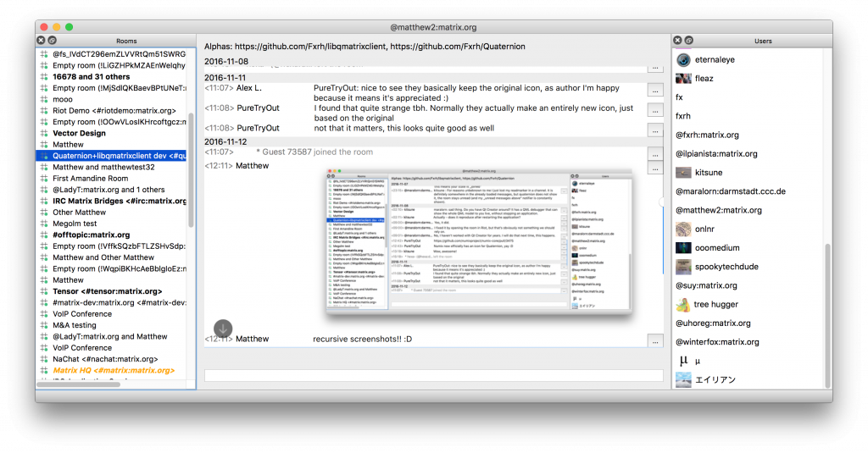The height and width of the screenshot is (453, 868).
Task: Open the "..." menu on the Guest 73587 join event
Action: (654, 153)
